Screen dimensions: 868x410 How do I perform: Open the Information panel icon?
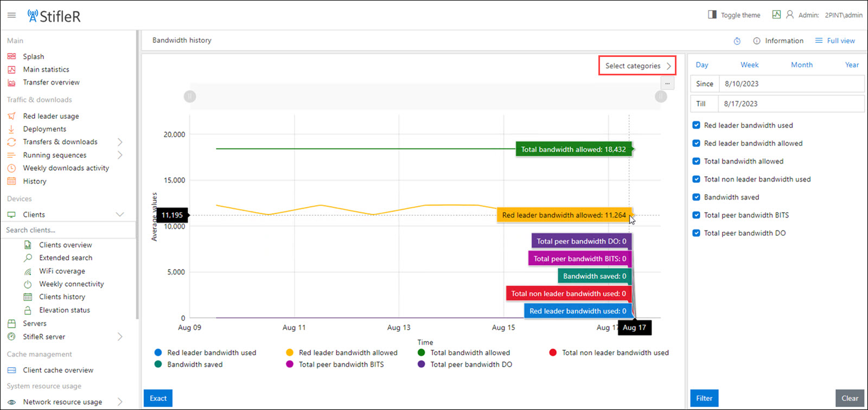coord(757,41)
